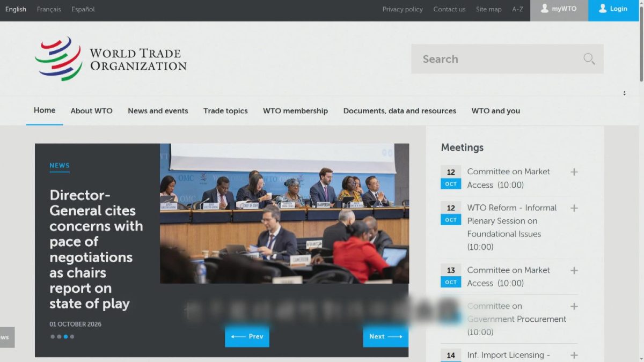The width and height of the screenshot is (644, 362).
Task: Open Documents, data and resources menu
Action: [400, 111]
